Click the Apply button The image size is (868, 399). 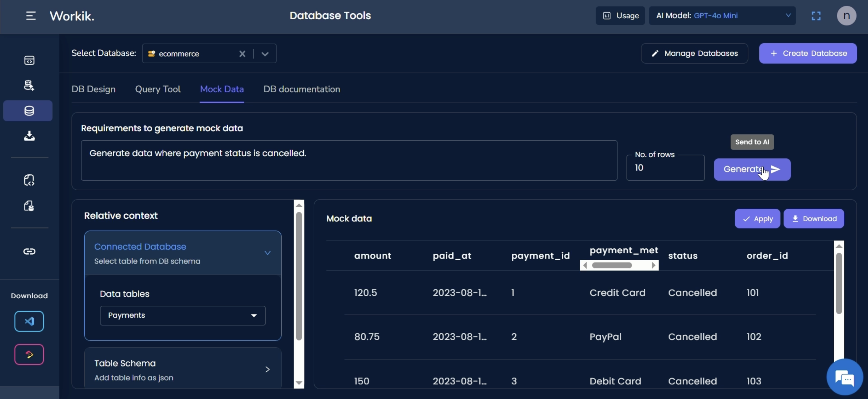pos(757,218)
